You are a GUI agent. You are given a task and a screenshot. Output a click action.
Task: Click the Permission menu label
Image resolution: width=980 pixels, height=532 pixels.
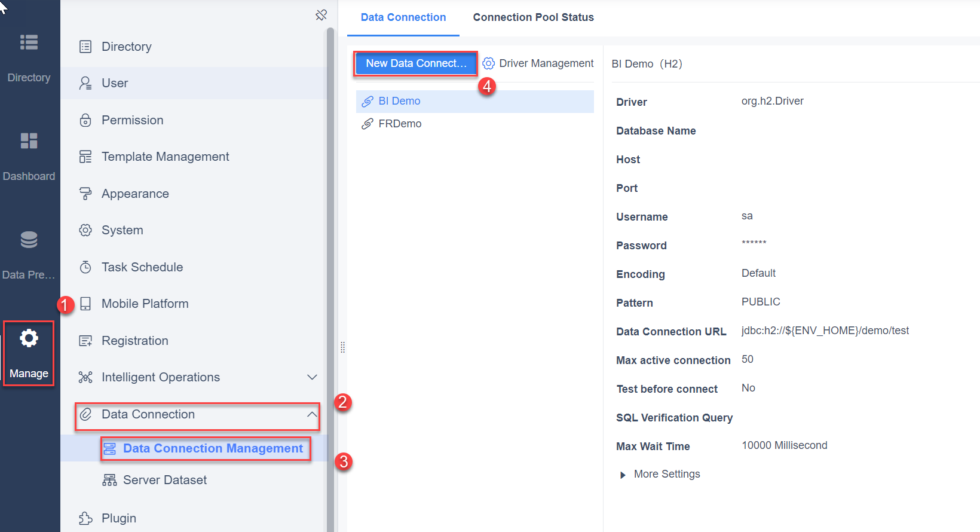(x=133, y=120)
